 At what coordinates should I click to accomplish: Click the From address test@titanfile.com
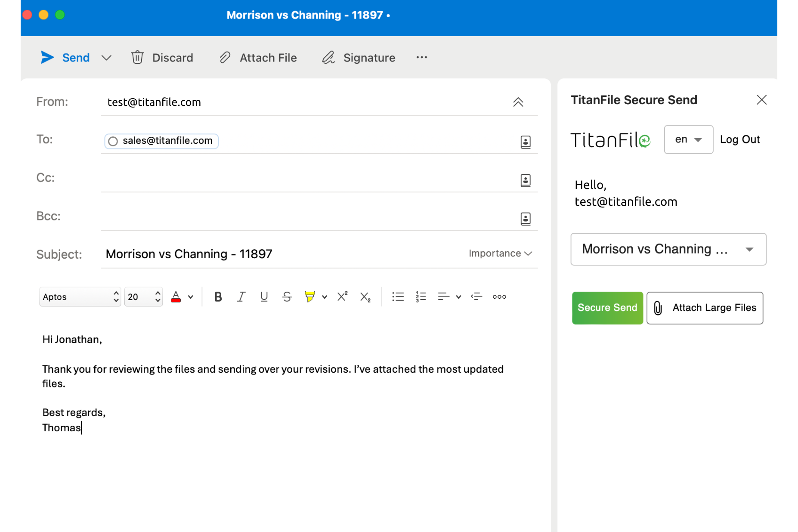(x=154, y=102)
